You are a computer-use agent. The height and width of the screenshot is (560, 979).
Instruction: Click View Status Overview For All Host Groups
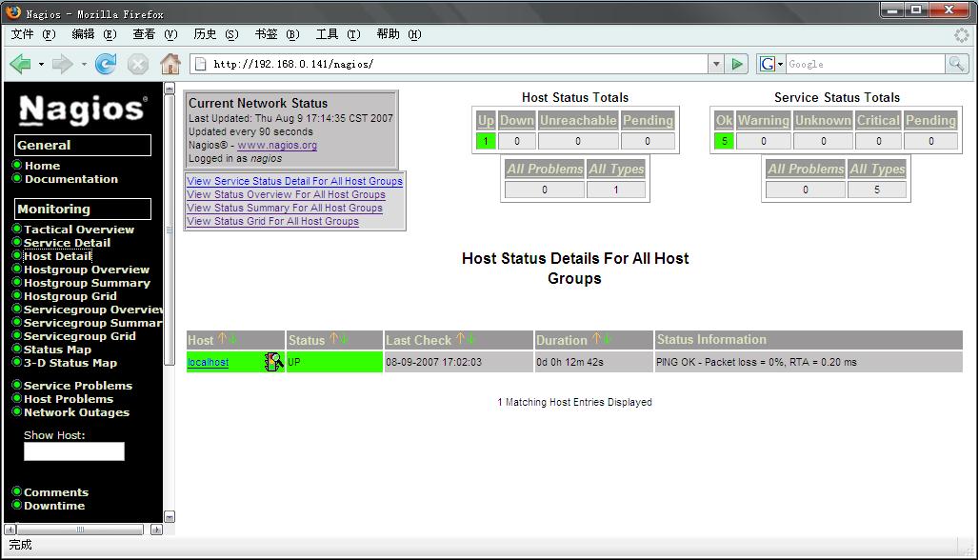286,194
